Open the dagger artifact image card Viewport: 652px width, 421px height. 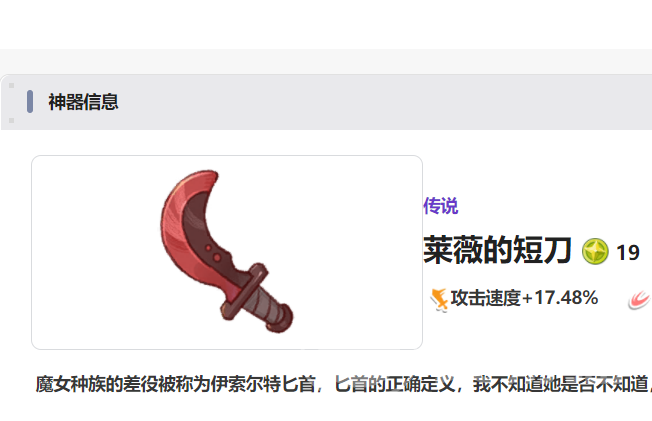[x=227, y=253]
